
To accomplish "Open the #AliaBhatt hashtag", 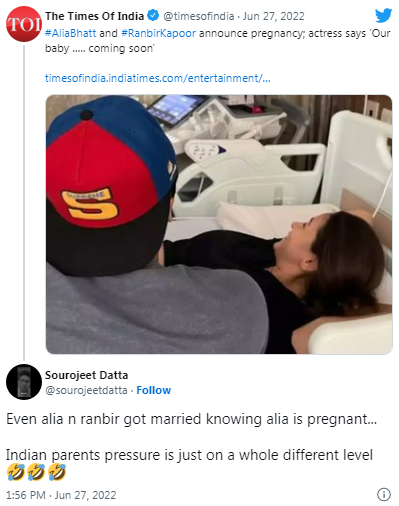I will tap(71, 33).
